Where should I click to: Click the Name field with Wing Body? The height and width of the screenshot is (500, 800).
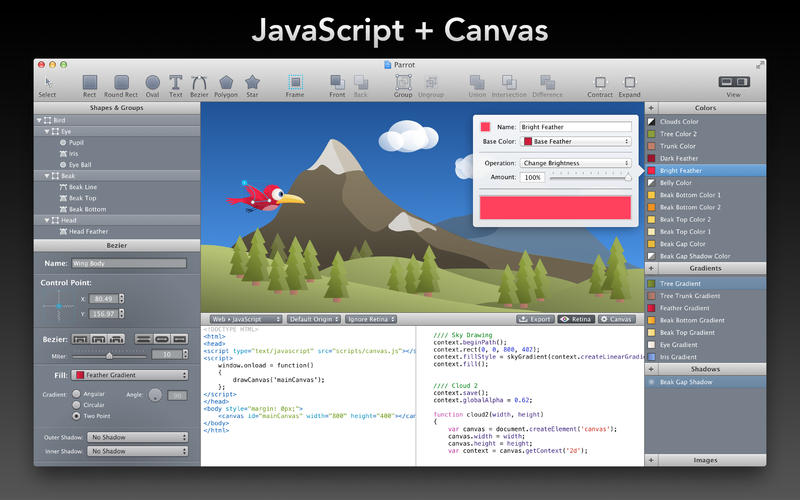point(129,263)
